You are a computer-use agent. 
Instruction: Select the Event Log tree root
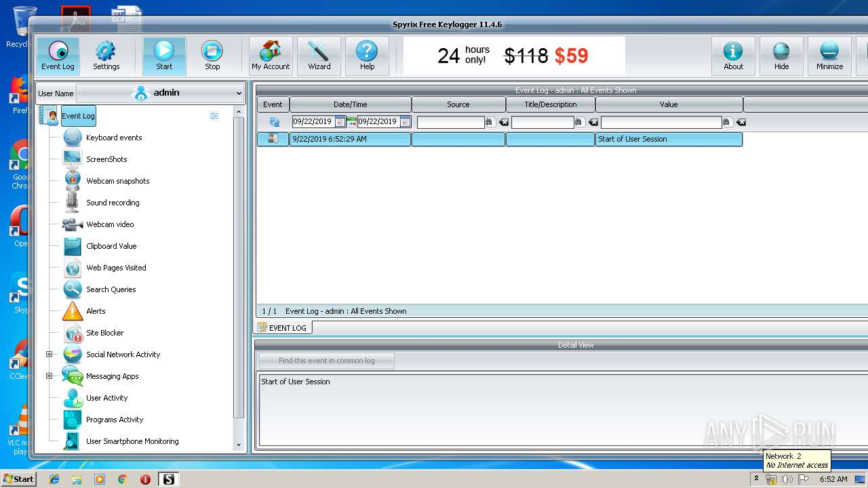(x=78, y=116)
